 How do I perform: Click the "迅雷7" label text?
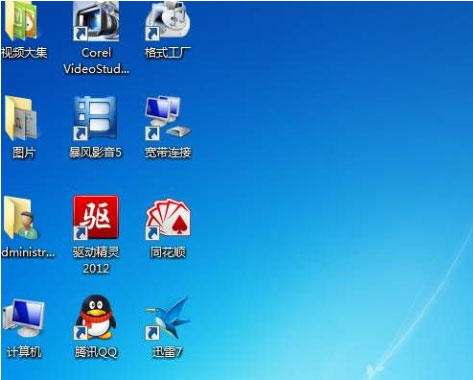pos(168,352)
